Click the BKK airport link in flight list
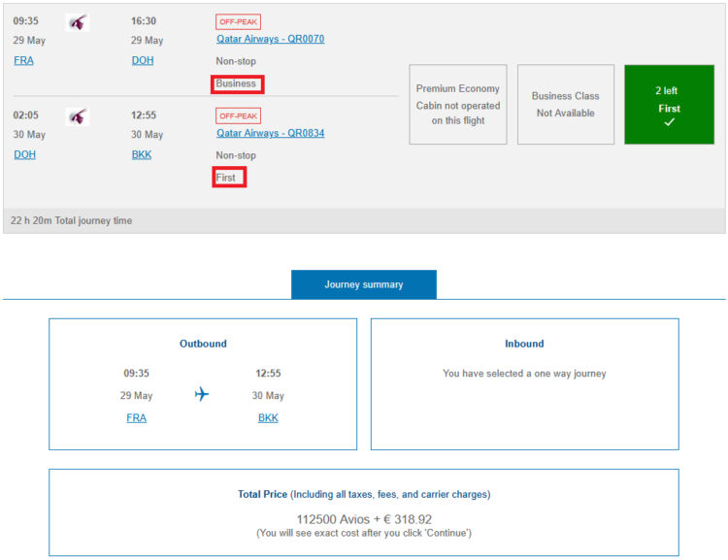Viewport: 728px width, 560px height. (x=142, y=154)
